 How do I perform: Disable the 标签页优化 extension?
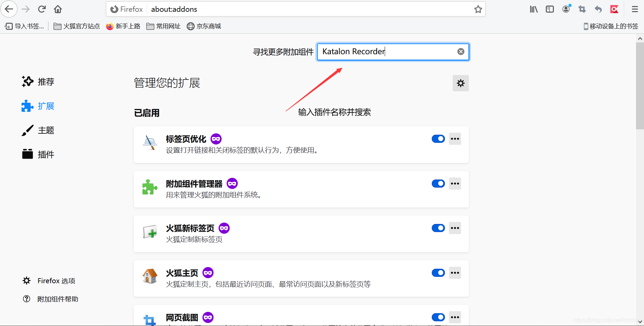tap(438, 138)
